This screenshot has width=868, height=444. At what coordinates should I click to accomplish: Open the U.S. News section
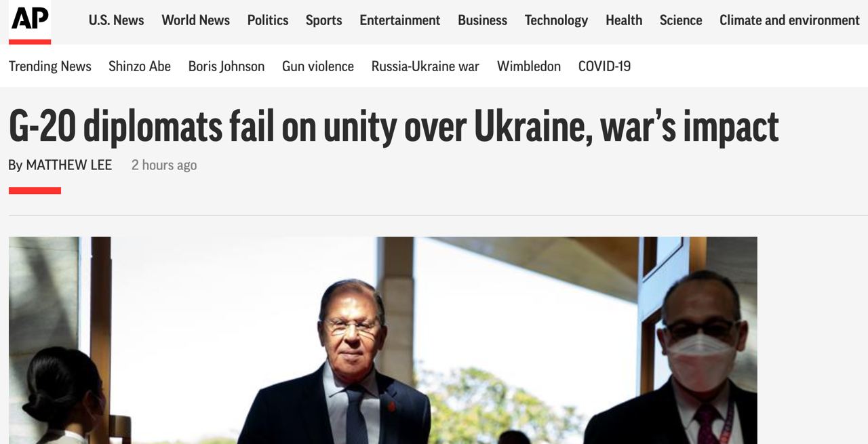[116, 20]
